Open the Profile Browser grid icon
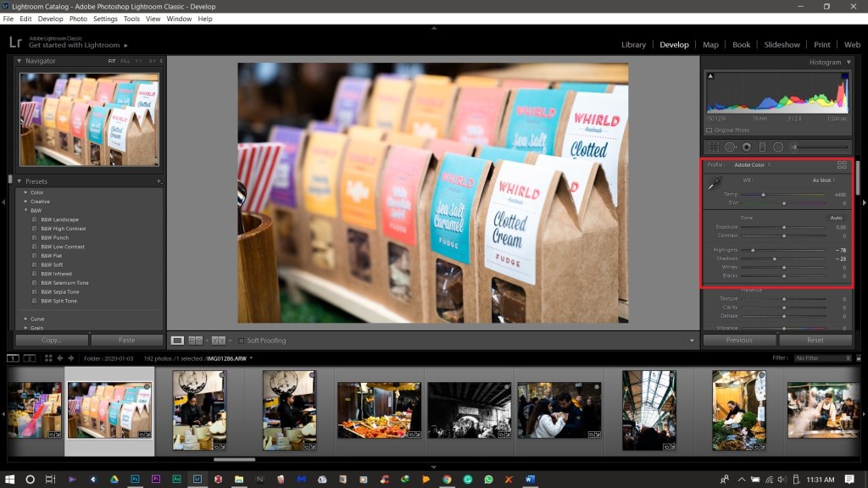This screenshot has height=488, width=868. 842,164
